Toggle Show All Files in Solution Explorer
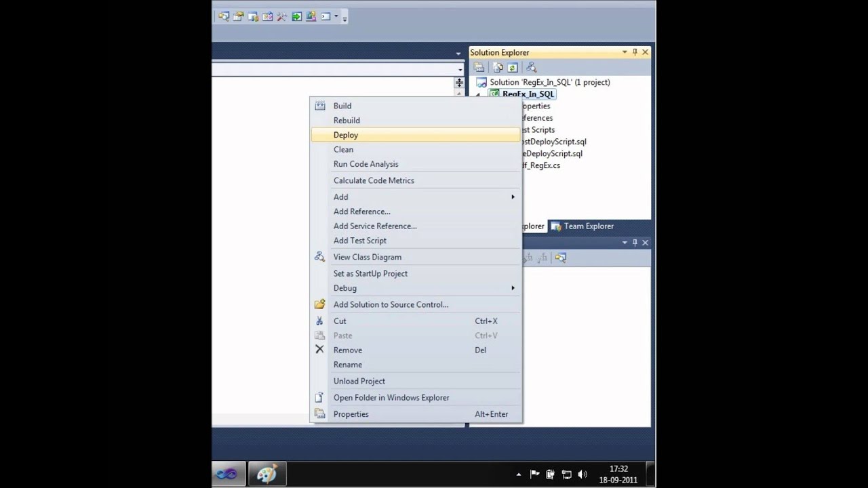 pos(498,67)
